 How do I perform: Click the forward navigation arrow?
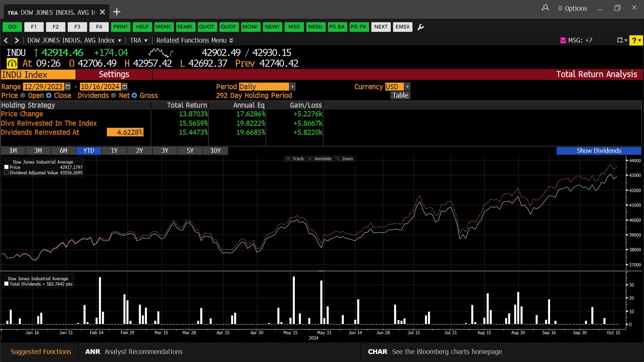click(x=17, y=40)
